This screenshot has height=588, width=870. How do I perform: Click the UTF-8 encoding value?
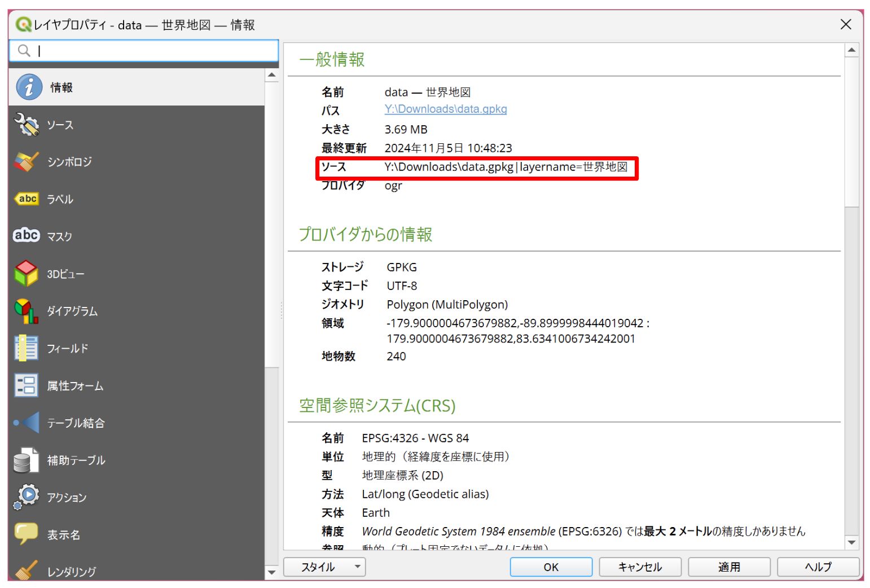click(402, 286)
